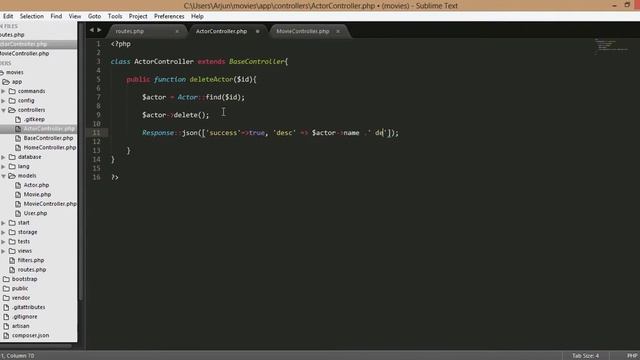Image resolution: width=640 pixels, height=360 pixels.
Task: Click the artisan file icon
Action: 6,326
